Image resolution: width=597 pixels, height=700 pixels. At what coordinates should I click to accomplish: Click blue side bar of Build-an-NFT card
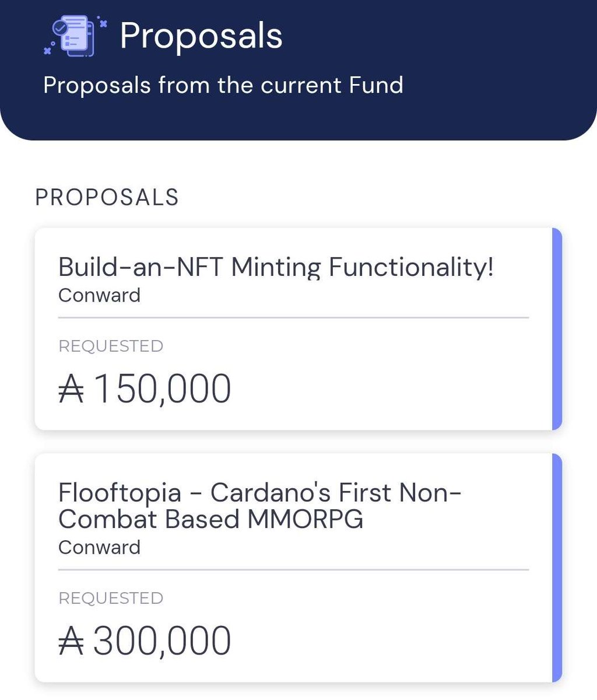(x=557, y=329)
